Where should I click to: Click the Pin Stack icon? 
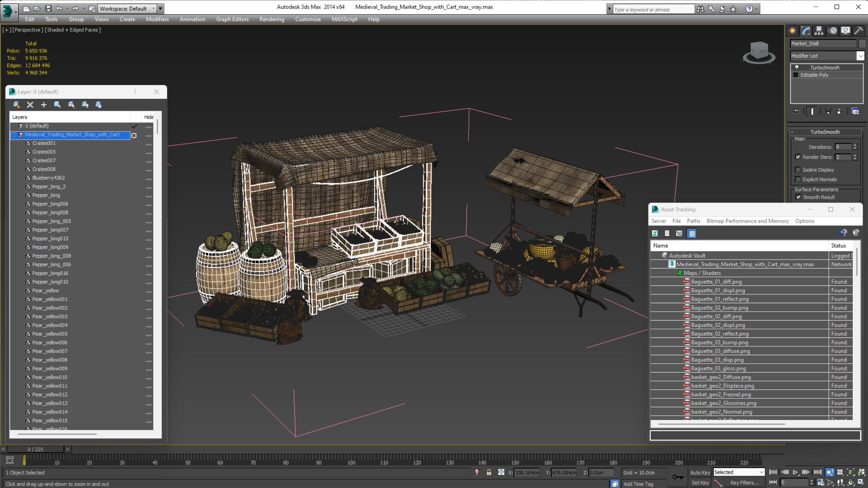click(796, 111)
